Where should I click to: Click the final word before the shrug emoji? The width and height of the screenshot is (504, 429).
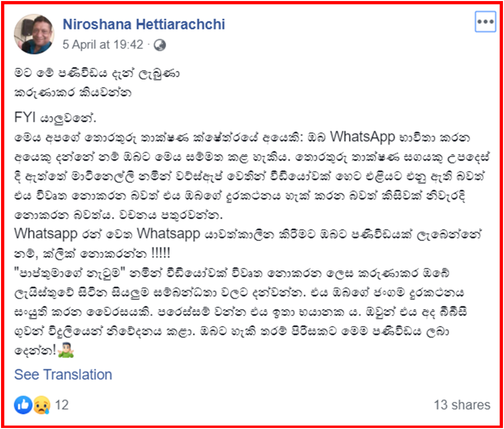(x=36, y=350)
